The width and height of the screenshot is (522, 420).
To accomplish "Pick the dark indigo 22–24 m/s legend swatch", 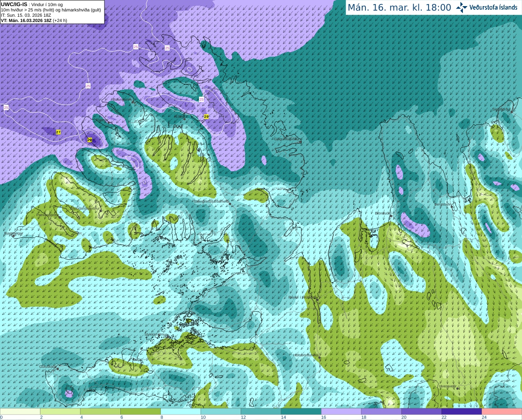I will coord(462,411).
